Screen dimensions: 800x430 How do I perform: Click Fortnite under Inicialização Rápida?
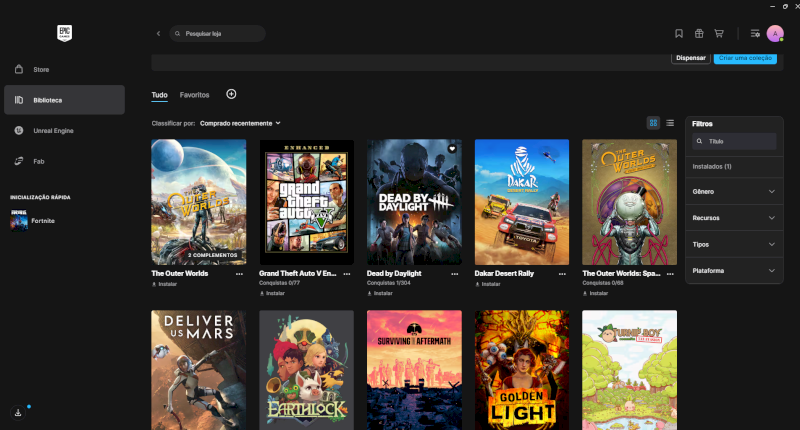(43, 221)
